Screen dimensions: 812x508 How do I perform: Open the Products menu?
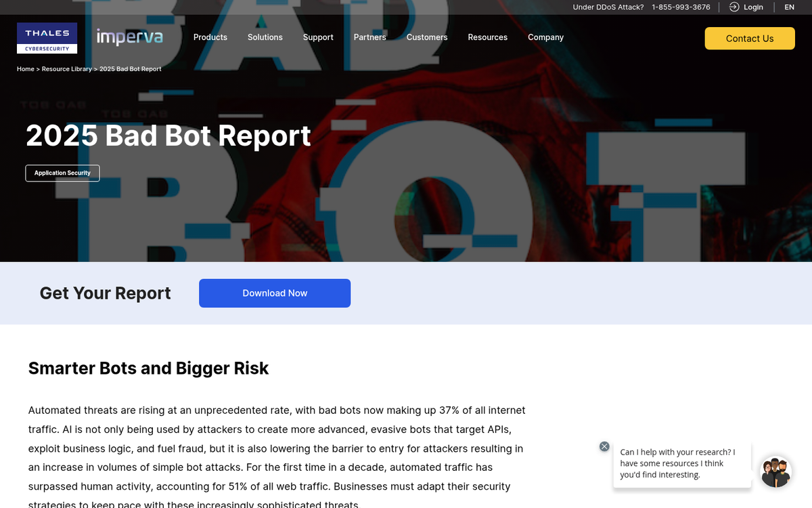(x=210, y=37)
